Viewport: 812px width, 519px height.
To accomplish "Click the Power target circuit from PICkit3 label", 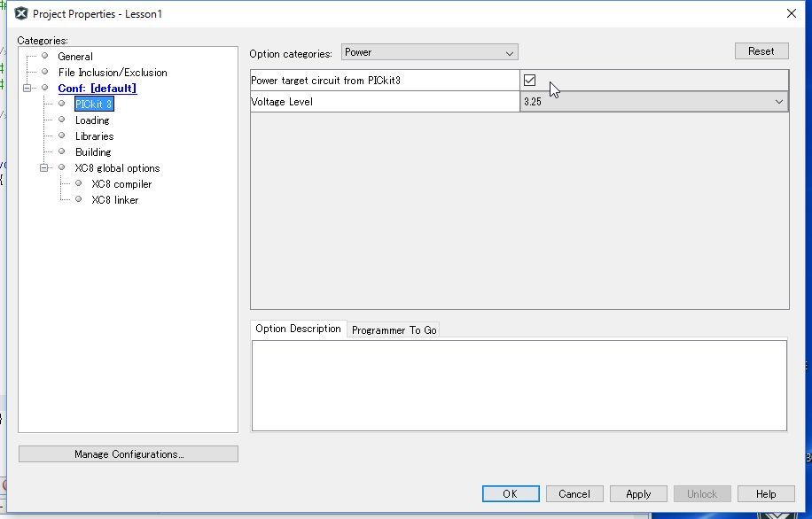I will pyautogui.click(x=325, y=81).
